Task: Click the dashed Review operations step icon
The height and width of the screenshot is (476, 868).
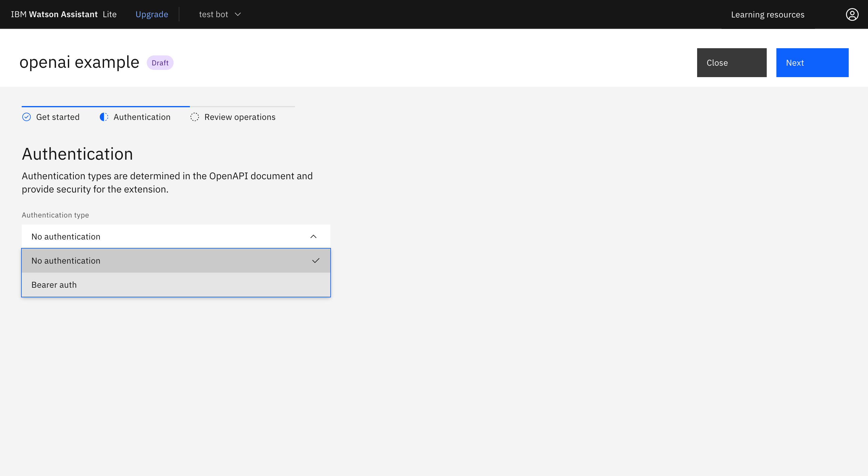Action: tap(194, 117)
